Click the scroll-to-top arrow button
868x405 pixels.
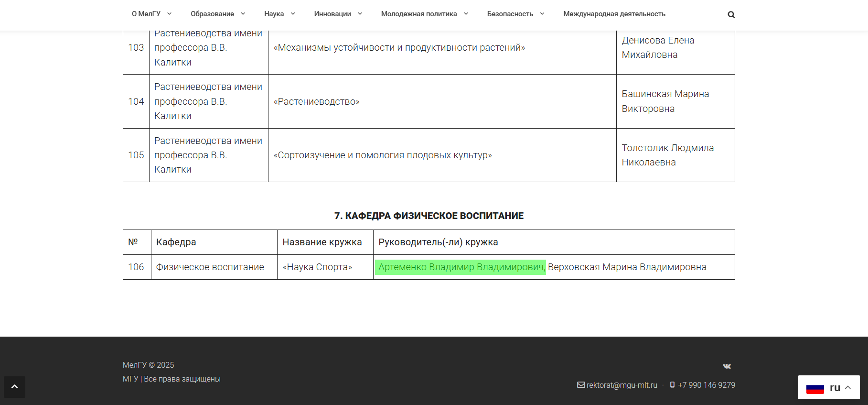click(x=14, y=387)
